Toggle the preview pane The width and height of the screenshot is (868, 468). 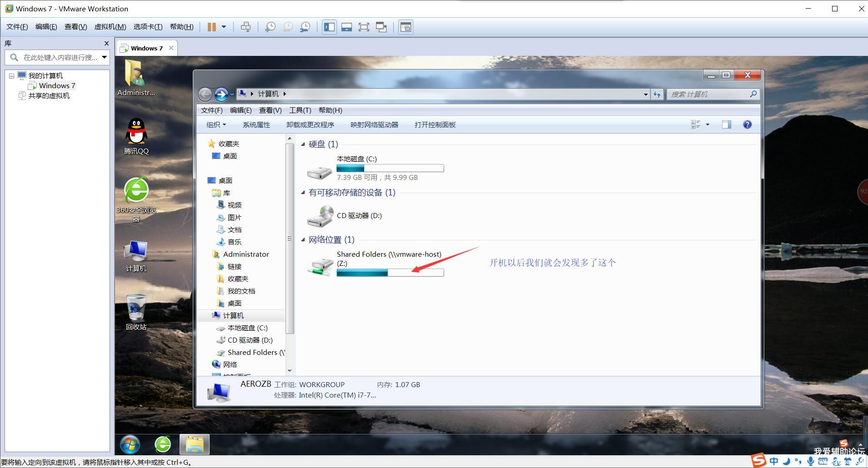[x=727, y=124]
